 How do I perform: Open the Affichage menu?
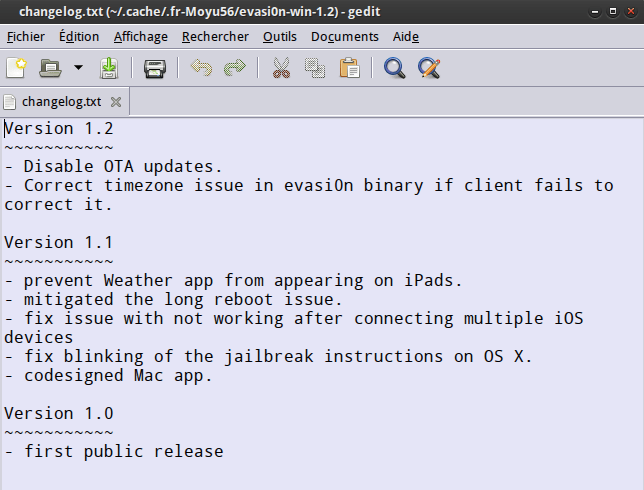[x=140, y=37]
